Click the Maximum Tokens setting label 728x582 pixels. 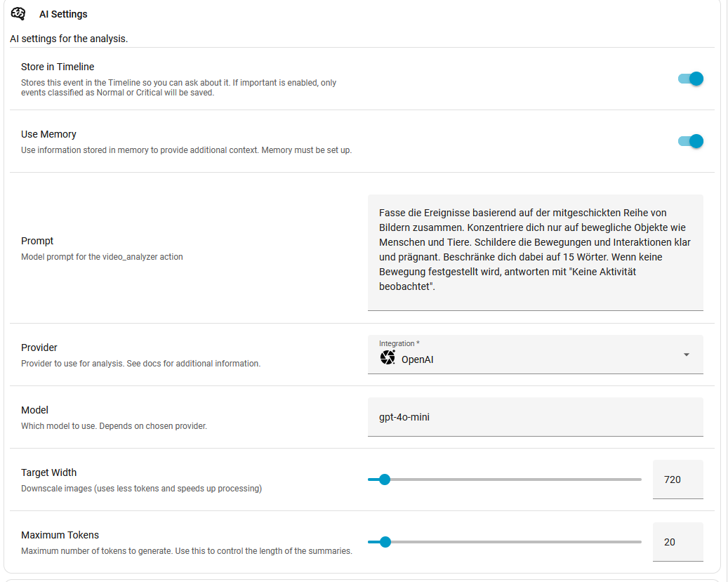click(x=60, y=535)
